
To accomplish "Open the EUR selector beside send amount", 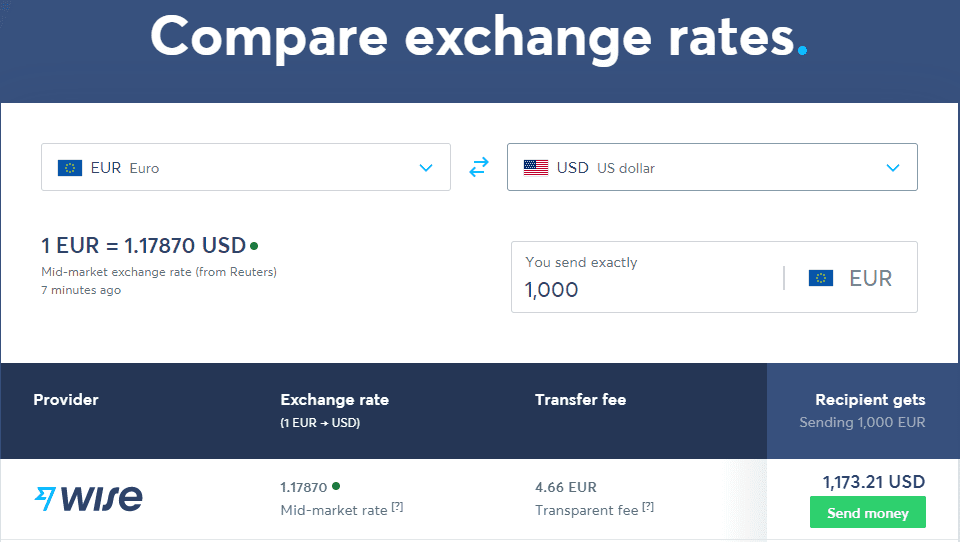I will pyautogui.click(x=850, y=278).
